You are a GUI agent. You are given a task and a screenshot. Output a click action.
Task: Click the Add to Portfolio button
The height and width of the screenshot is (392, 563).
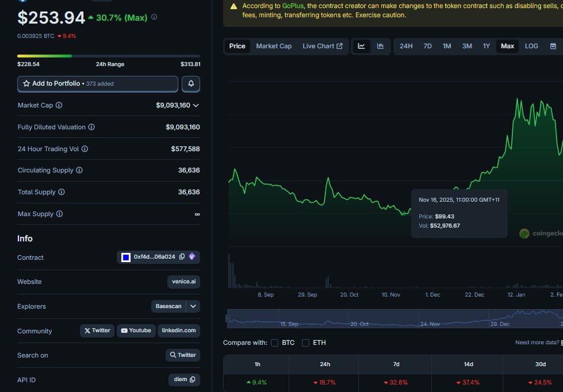[x=98, y=84]
